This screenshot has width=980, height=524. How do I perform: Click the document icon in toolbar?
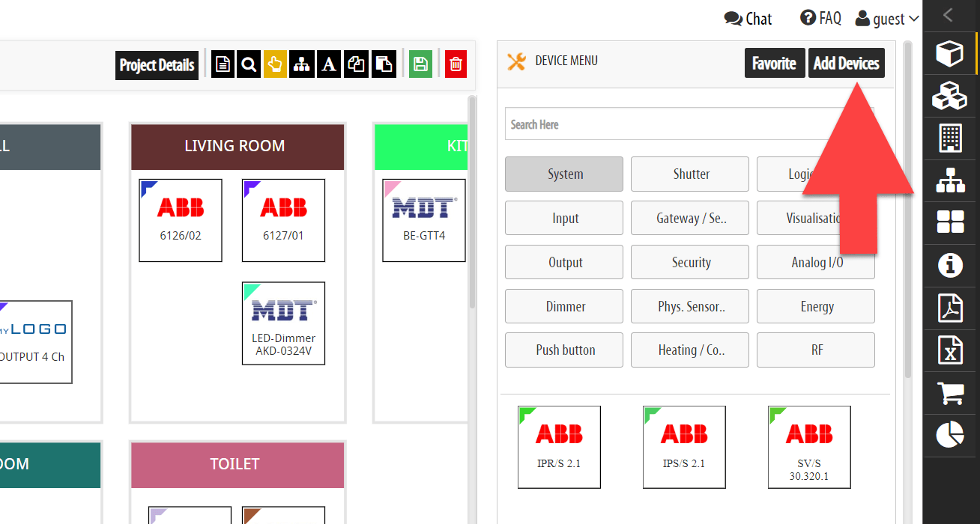coord(223,64)
